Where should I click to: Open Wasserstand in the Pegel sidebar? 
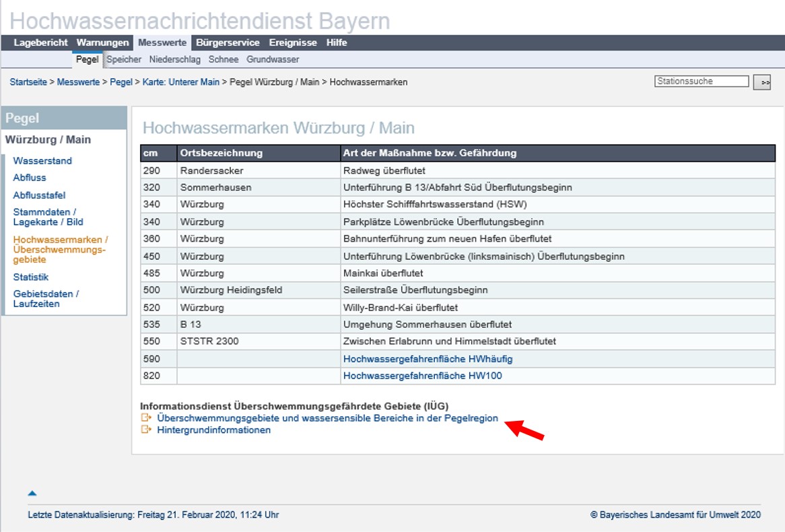coord(42,161)
